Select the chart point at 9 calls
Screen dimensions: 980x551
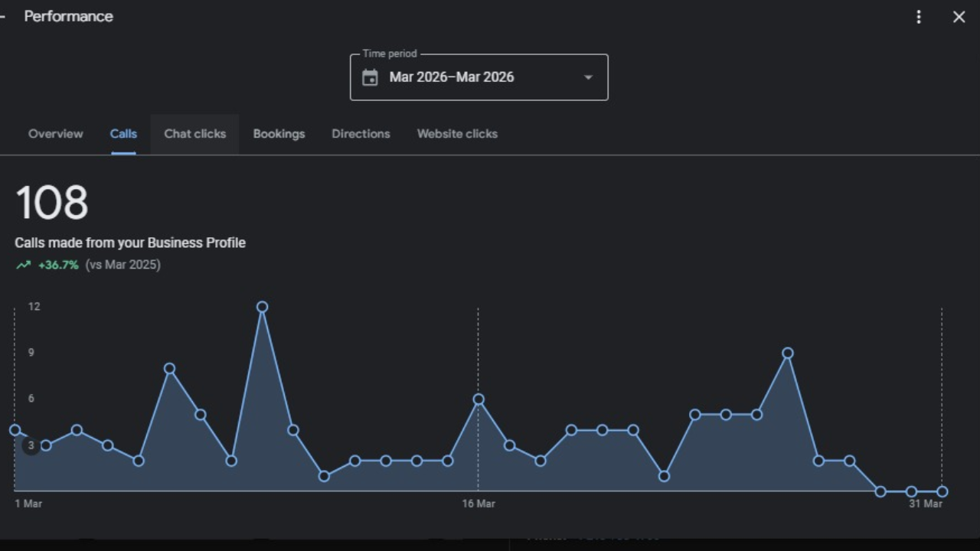787,354
